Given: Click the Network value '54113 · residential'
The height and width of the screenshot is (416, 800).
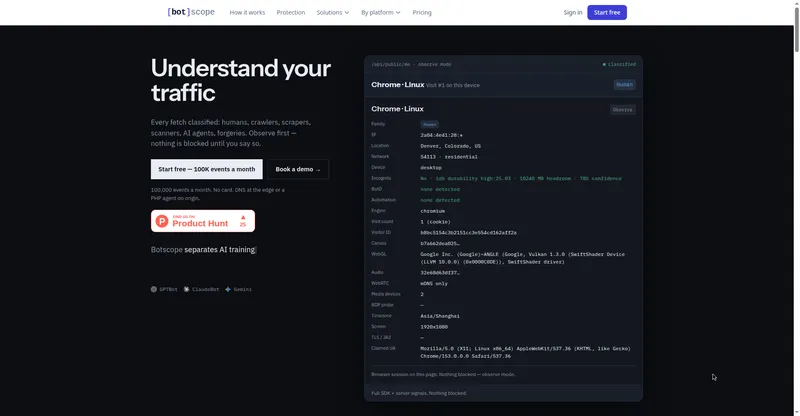Looking at the screenshot, I should click(449, 157).
